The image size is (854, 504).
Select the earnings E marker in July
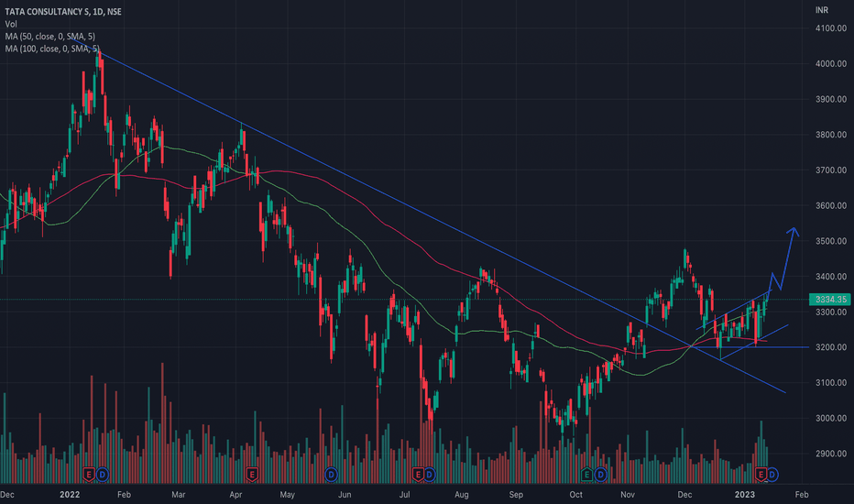(418, 475)
